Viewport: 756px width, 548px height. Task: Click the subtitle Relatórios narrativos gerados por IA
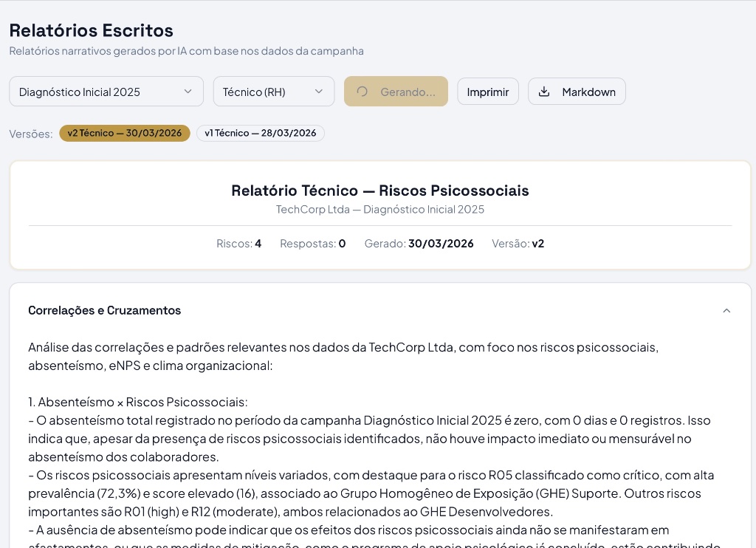[186, 51]
